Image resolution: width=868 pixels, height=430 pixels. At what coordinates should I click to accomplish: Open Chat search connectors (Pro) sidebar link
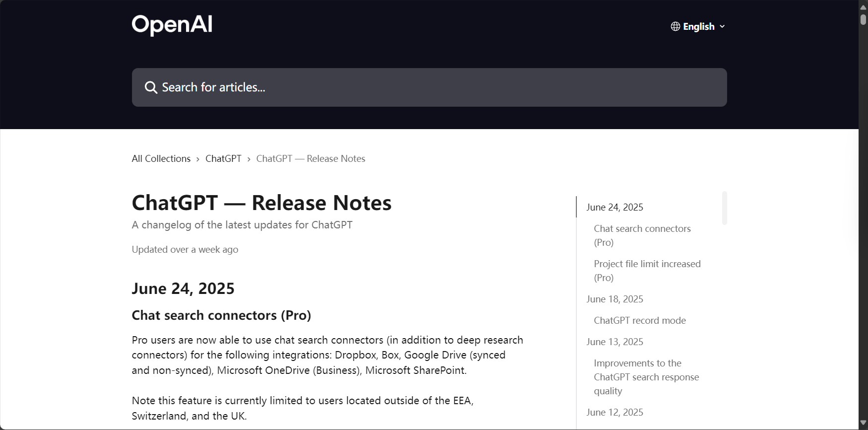[x=642, y=235]
